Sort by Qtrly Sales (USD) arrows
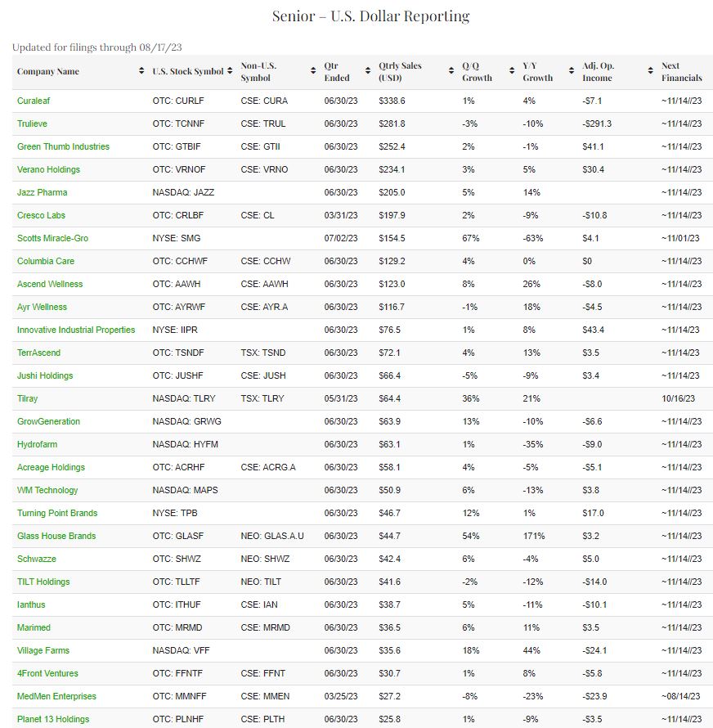This screenshot has height=728, width=713. point(451,72)
